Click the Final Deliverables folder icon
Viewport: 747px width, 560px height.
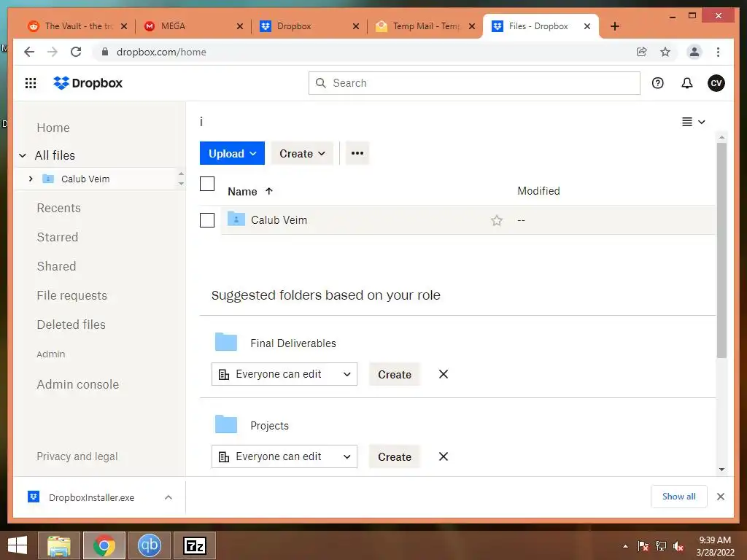pyautogui.click(x=226, y=342)
